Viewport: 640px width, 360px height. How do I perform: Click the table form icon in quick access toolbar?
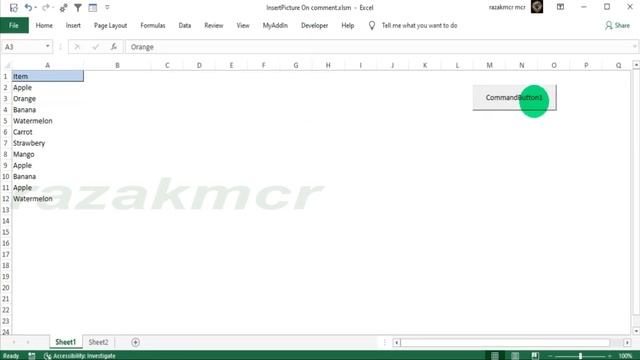pos(93,7)
